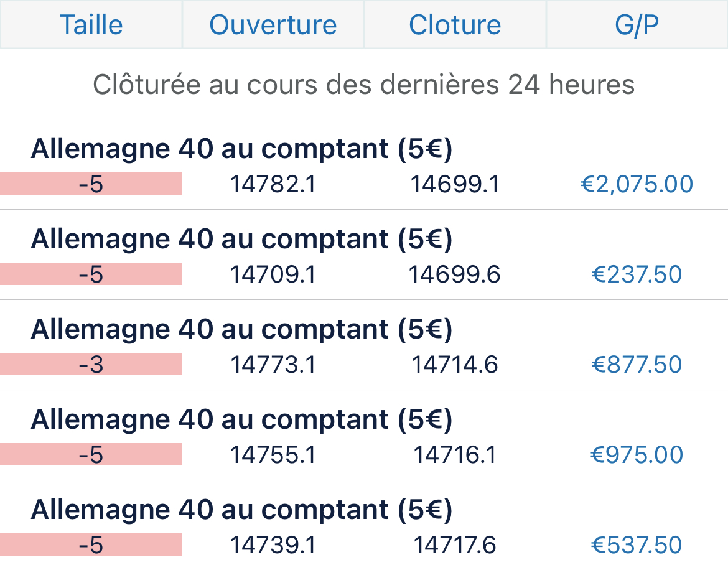The height and width of the screenshot is (570, 728).
Task: Click the opening price 14739.1
Action: click(x=273, y=545)
